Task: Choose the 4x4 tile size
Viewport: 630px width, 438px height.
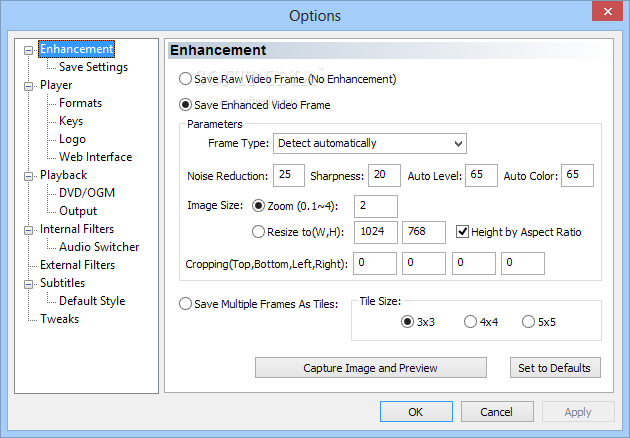Action: [470, 321]
